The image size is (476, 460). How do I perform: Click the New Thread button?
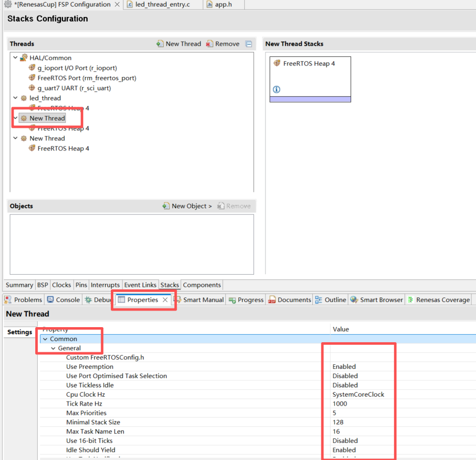(179, 44)
